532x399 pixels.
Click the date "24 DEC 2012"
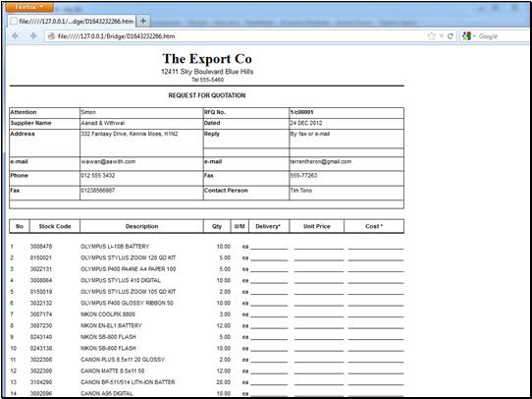(306, 123)
